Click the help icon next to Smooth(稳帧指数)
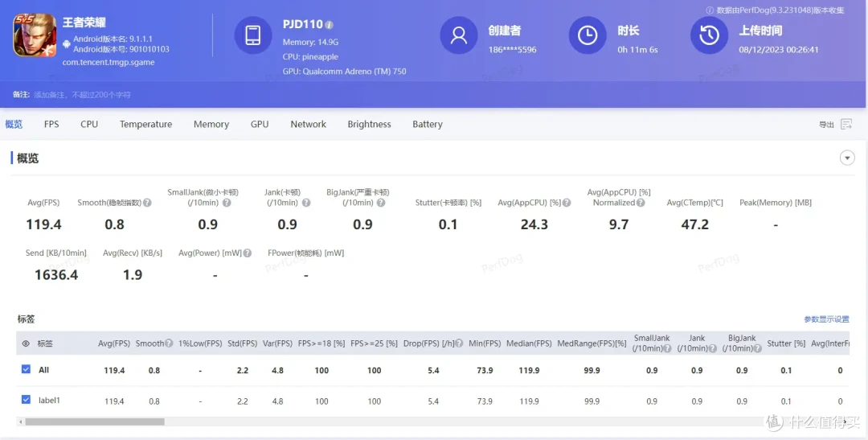 point(147,203)
